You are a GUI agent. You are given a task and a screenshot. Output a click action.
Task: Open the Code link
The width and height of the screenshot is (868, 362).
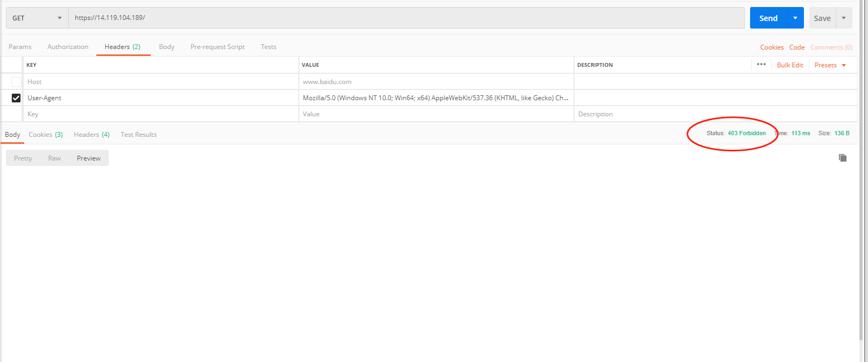(796, 47)
